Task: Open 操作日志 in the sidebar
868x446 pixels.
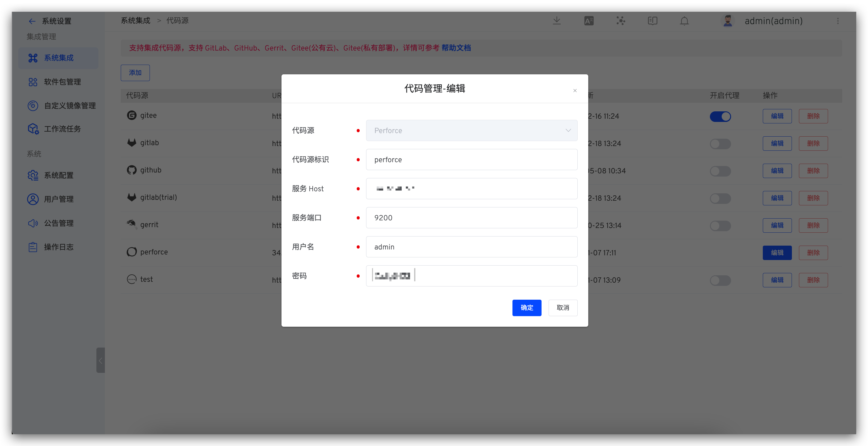Action: point(59,247)
